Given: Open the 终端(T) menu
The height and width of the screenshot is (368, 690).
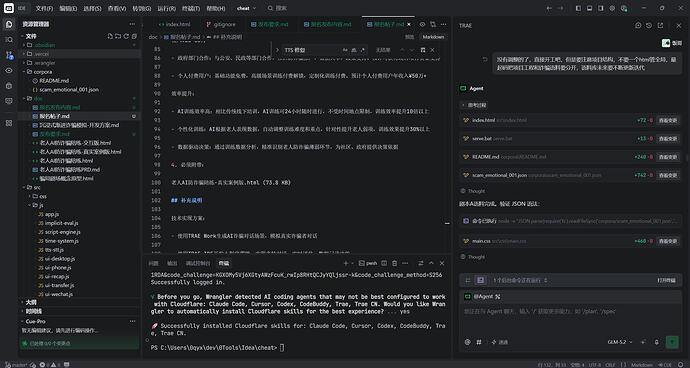Looking at the screenshot, I should tap(191, 8).
